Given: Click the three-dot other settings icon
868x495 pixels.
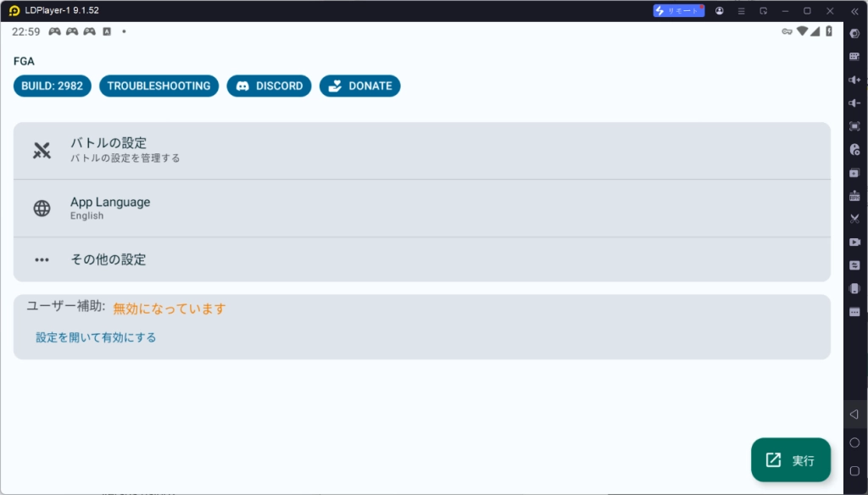Looking at the screenshot, I should tap(42, 259).
